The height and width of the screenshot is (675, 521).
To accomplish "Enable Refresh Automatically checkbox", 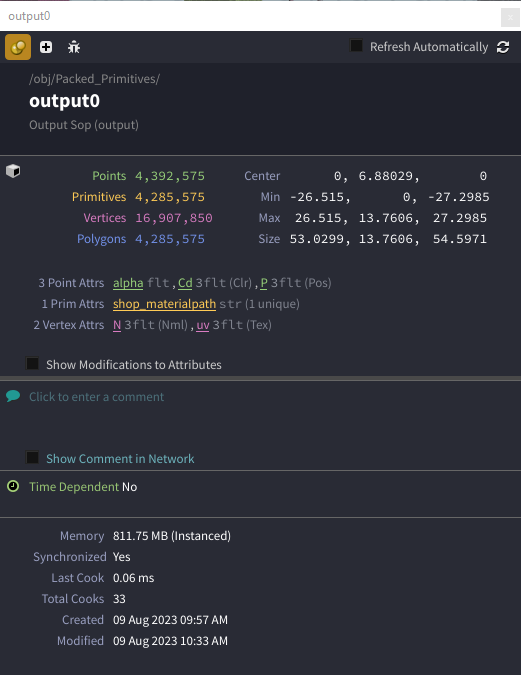I will click(x=356, y=45).
